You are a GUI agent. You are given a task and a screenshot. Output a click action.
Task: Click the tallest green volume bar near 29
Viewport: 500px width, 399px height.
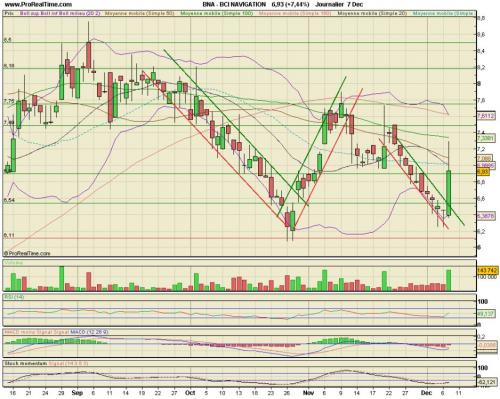click(61, 279)
